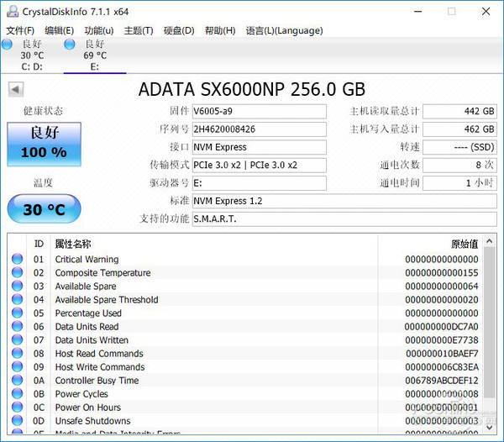Minimize the CrystalDiskInfo window
The image size is (504, 442).
tap(417, 12)
